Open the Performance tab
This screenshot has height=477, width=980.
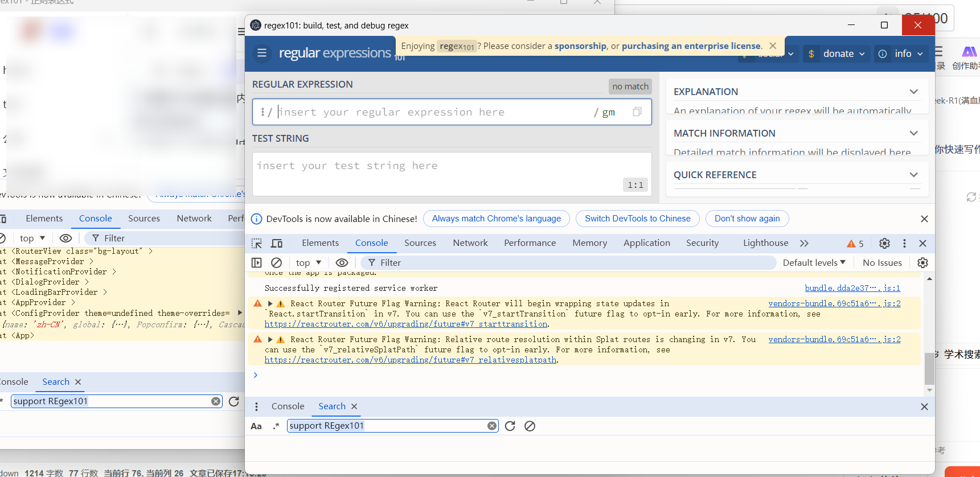click(530, 243)
